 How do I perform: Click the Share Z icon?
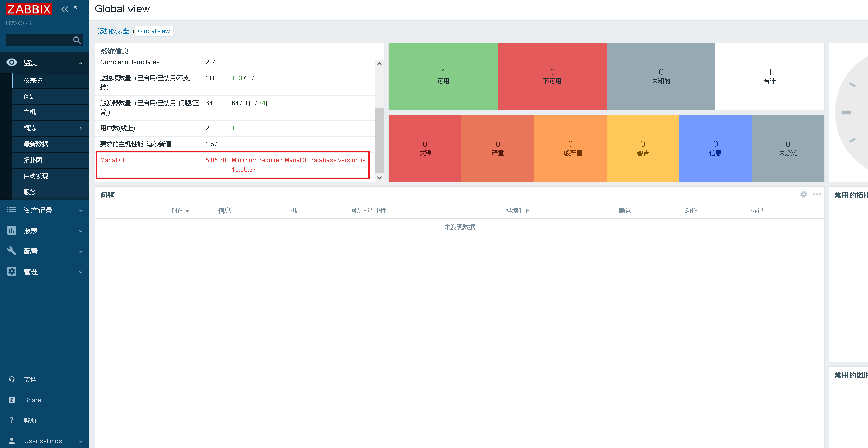point(12,400)
